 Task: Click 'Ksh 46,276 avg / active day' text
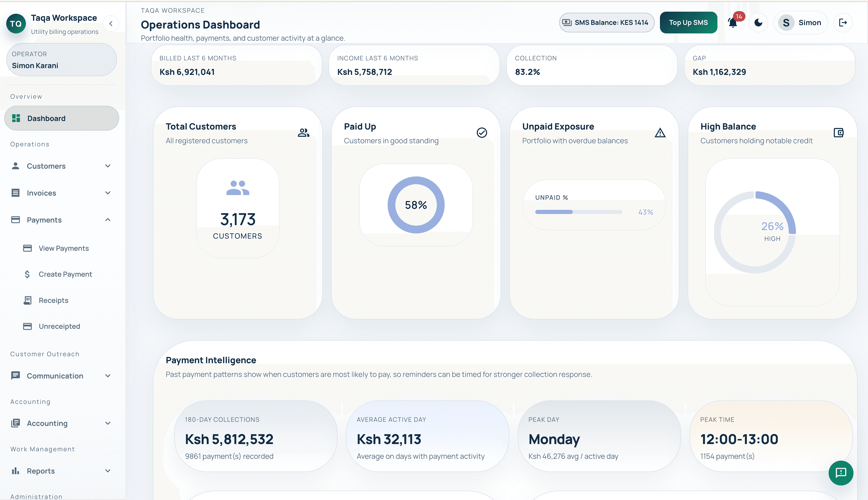pyautogui.click(x=573, y=456)
